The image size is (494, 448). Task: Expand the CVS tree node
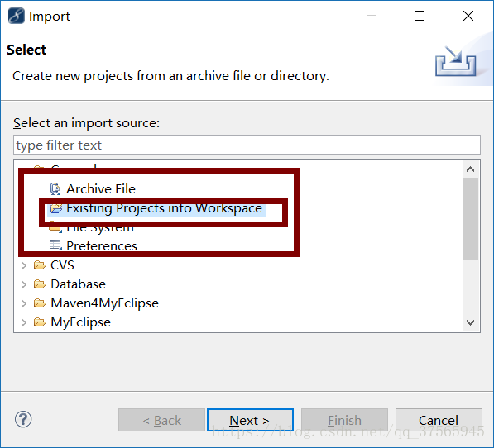tap(24, 265)
